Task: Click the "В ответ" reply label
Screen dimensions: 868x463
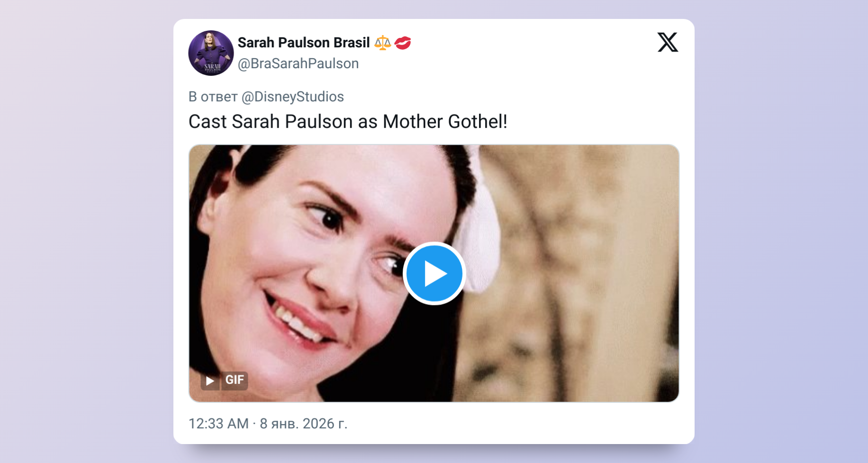Action: (213, 97)
